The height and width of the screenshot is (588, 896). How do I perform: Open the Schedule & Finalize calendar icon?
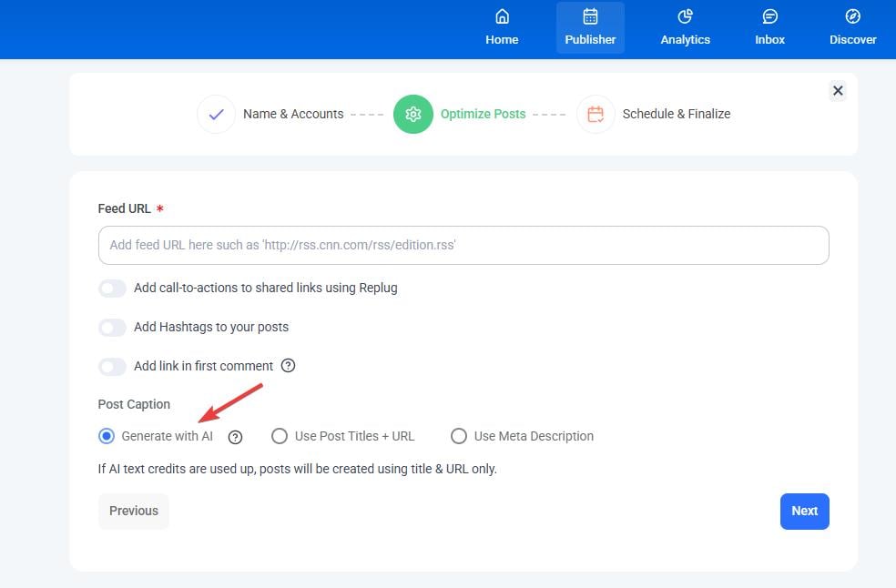pos(595,114)
